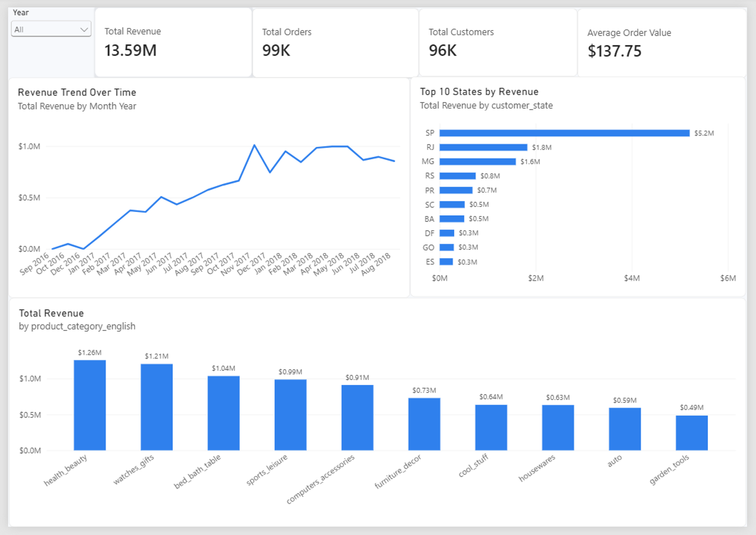This screenshot has height=535, width=756.
Task: Select the Total Orders 99K card
Action: pyautogui.click(x=335, y=42)
